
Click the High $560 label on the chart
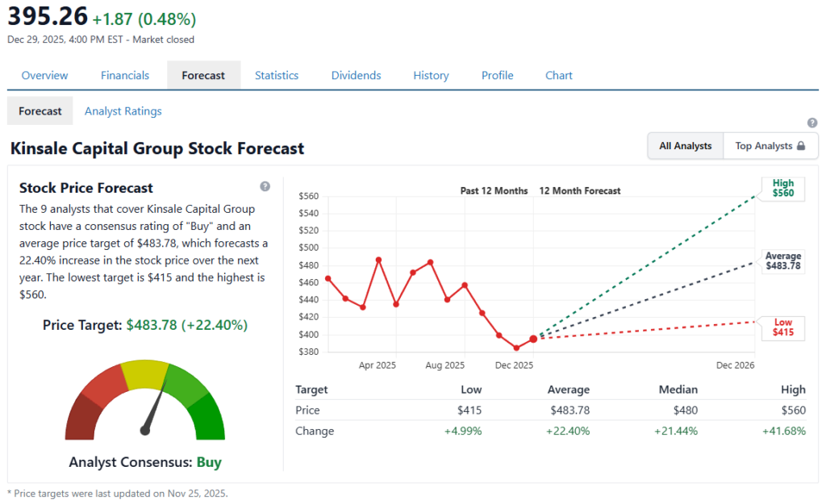(x=781, y=189)
